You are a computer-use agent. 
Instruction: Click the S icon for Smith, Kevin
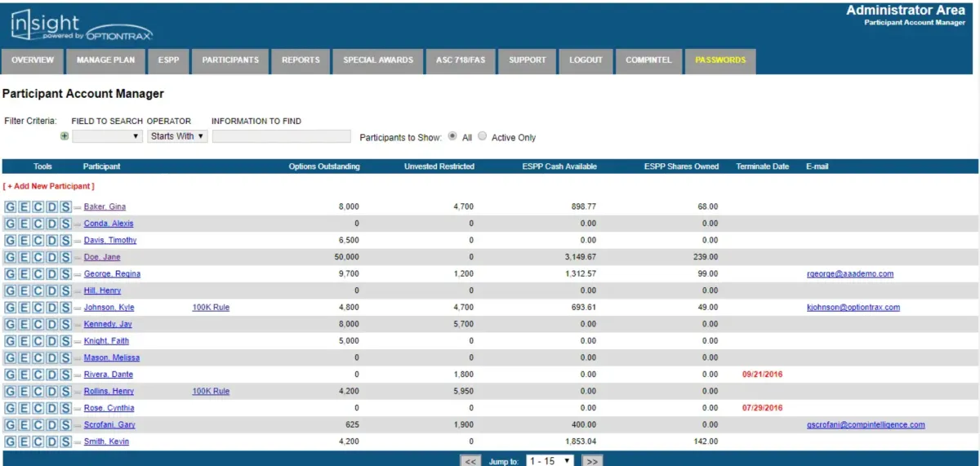click(x=65, y=442)
